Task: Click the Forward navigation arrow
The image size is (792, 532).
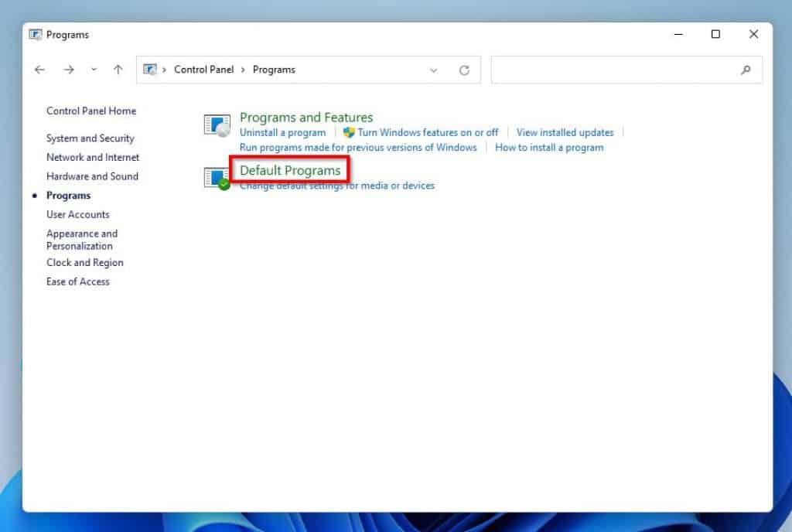Action: [x=69, y=70]
